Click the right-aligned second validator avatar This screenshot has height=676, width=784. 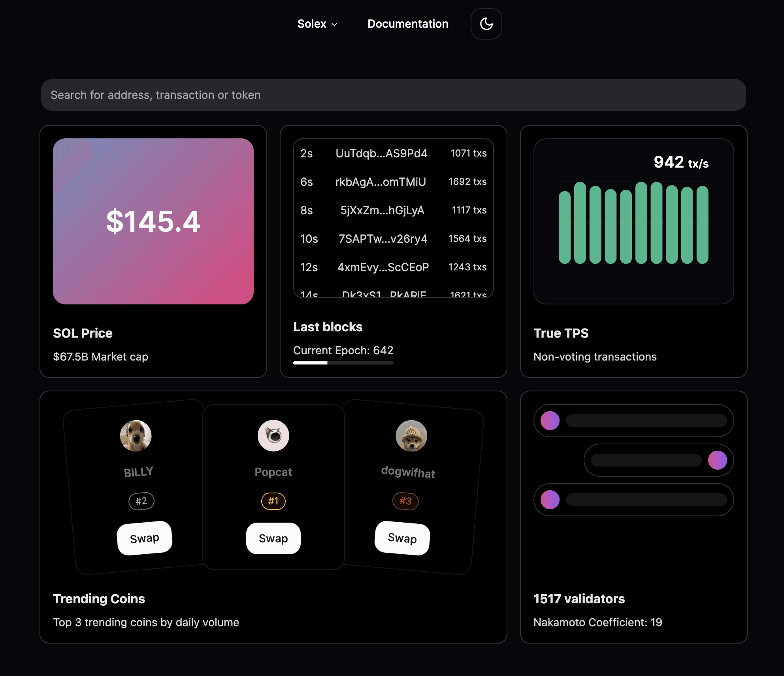717,460
